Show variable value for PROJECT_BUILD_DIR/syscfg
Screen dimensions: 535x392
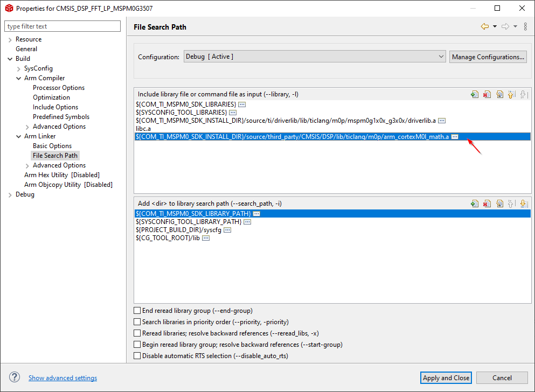(227, 230)
